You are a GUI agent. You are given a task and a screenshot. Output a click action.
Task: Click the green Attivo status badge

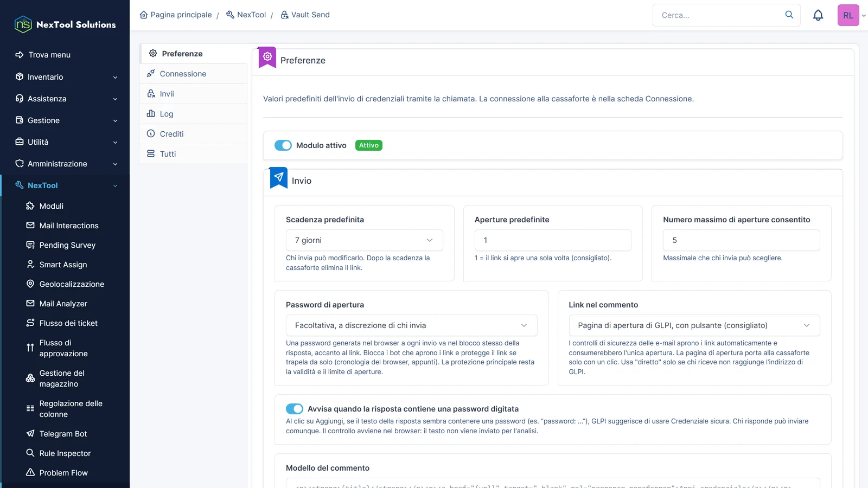click(369, 145)
